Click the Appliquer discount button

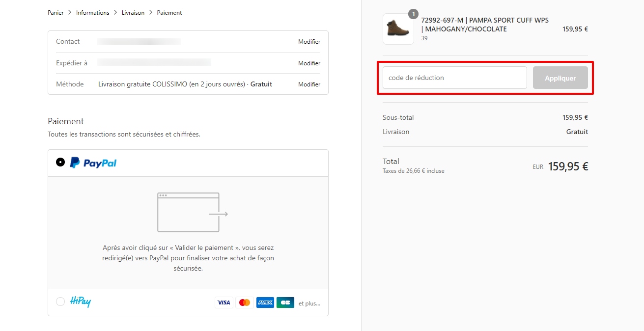point(560,78)
